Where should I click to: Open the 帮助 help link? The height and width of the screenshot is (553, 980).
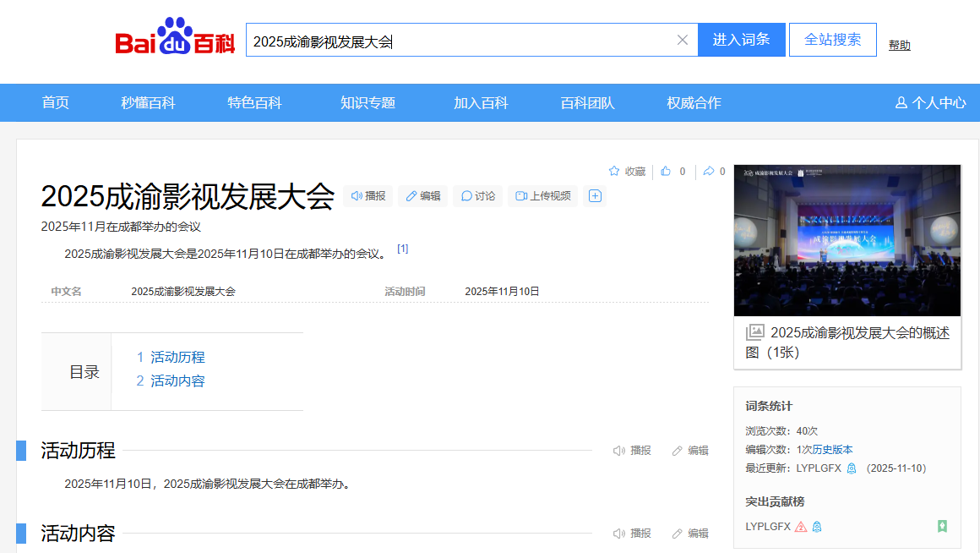(899, 46)
